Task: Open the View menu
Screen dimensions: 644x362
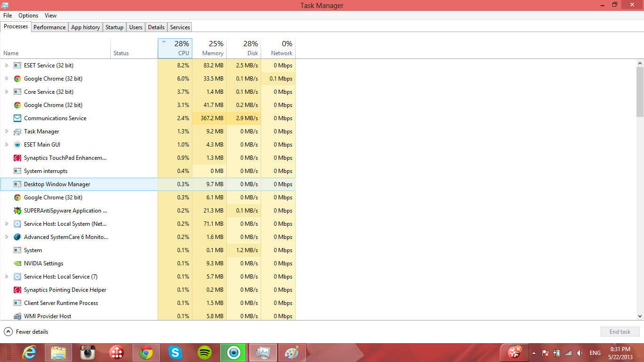Action: point(50,16)
